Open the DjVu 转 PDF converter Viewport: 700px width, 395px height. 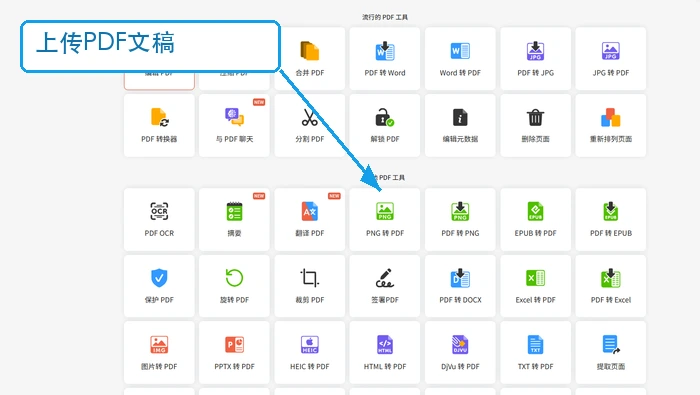tap(460, 353)
